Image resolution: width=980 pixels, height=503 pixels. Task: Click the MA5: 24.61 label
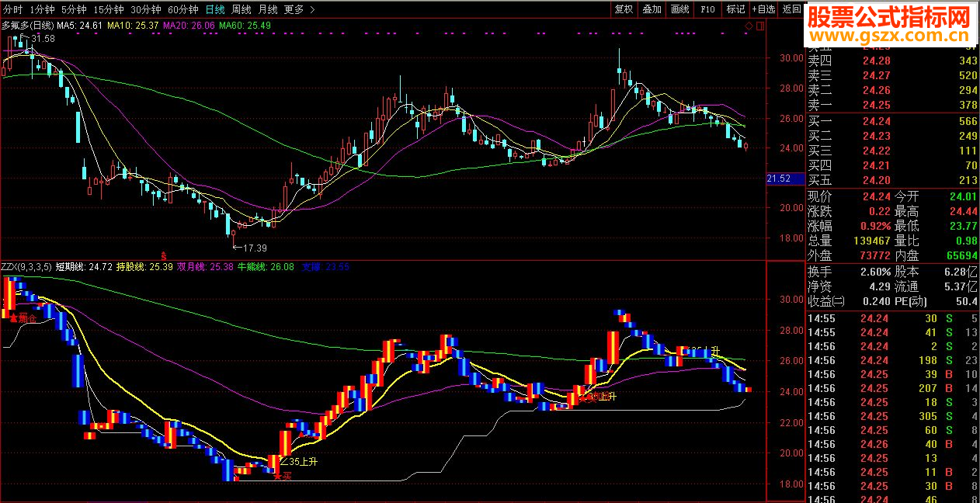click(x=80, y=26)
